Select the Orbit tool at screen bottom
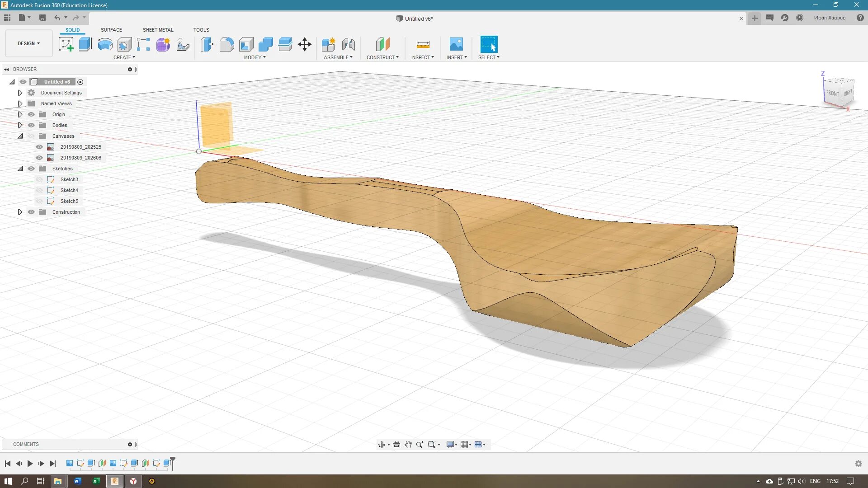 (383, 445)
